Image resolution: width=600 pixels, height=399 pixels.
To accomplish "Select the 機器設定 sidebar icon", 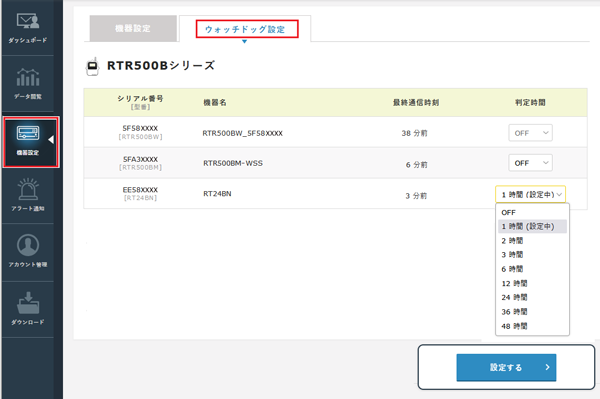I will (28, 134).
